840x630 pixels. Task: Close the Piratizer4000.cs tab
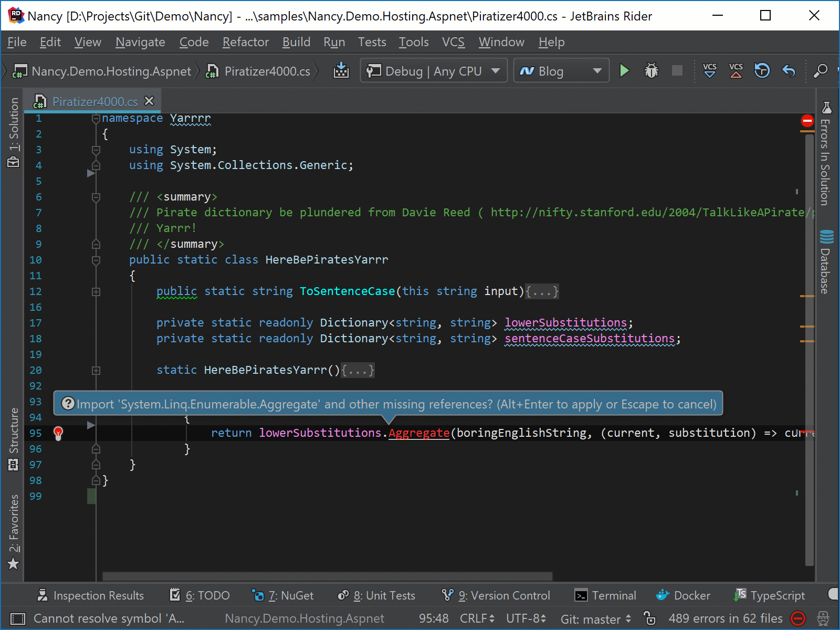tap(149, 101)
